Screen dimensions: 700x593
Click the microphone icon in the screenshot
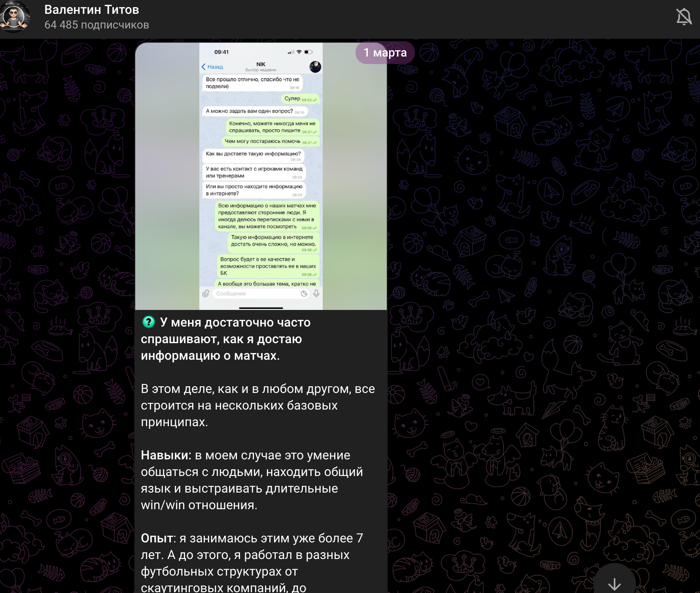(316, 293)
